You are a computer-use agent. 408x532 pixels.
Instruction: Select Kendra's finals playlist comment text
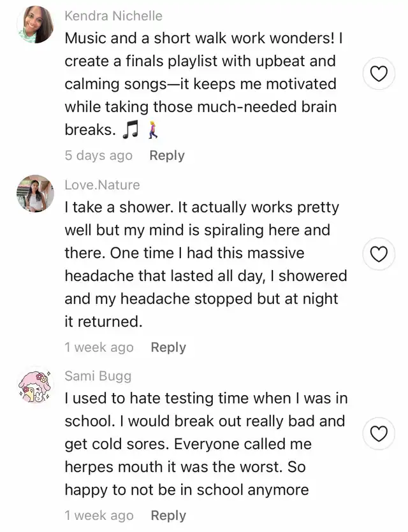pos(201,84)
